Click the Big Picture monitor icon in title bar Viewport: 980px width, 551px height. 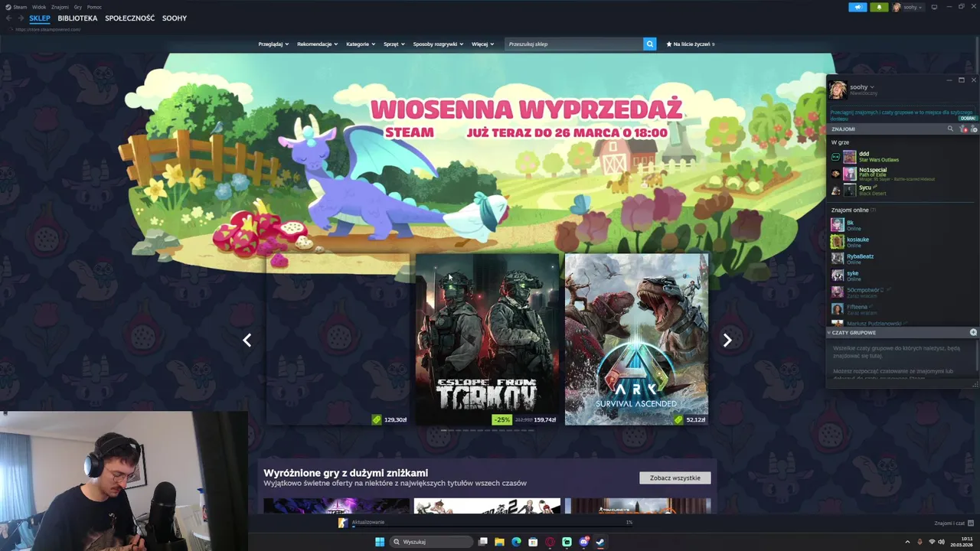[x=935, y=7]
